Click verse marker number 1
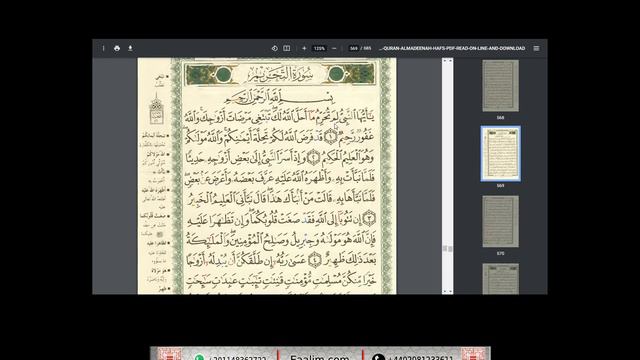Viewport: 640px width, 360px height. click(331, 136)
